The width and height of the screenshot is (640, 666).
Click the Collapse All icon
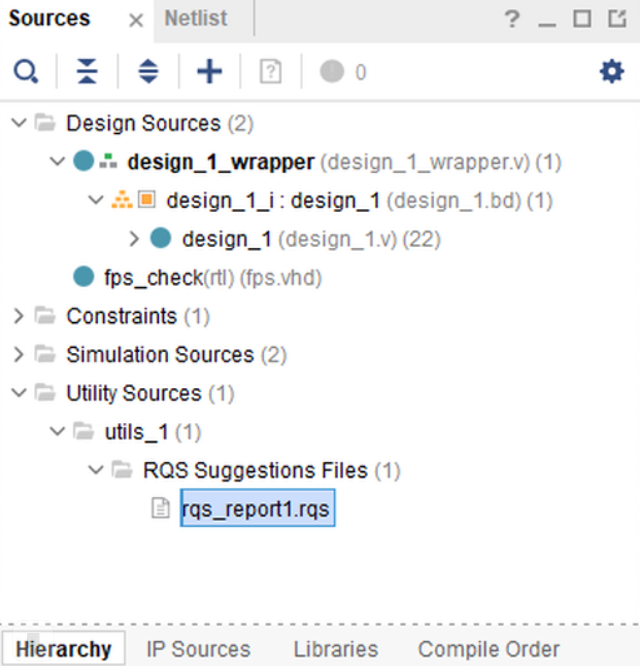coord(88,71)
